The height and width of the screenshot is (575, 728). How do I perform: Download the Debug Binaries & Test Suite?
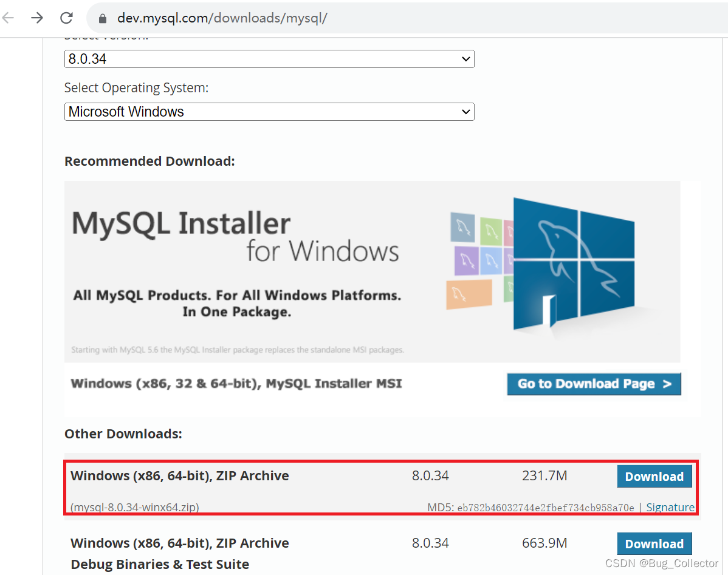pos(654,543)
